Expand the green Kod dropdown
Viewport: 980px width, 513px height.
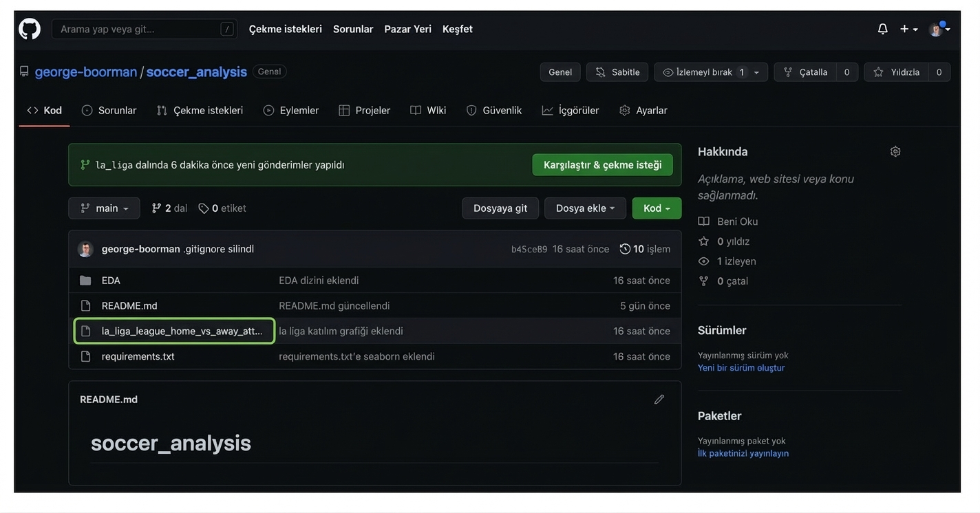[x=657, y=208]
